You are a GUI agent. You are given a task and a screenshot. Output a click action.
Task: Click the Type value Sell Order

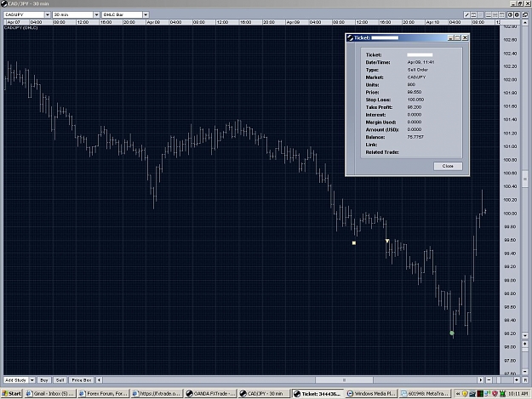point(418,70)
